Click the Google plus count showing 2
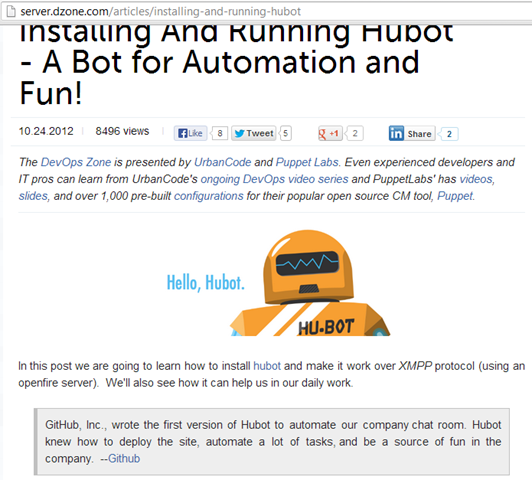This screenshot has height=480, width=532. pos(355,133)
